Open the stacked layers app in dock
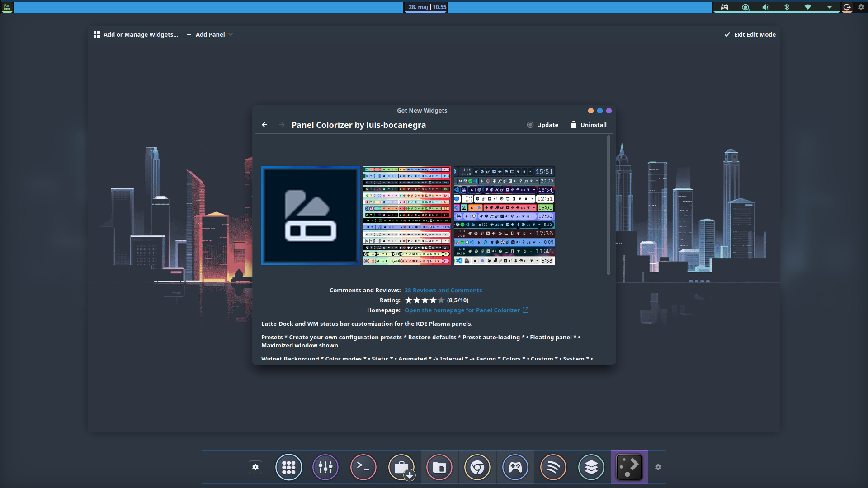 click(x=591, y=467)
